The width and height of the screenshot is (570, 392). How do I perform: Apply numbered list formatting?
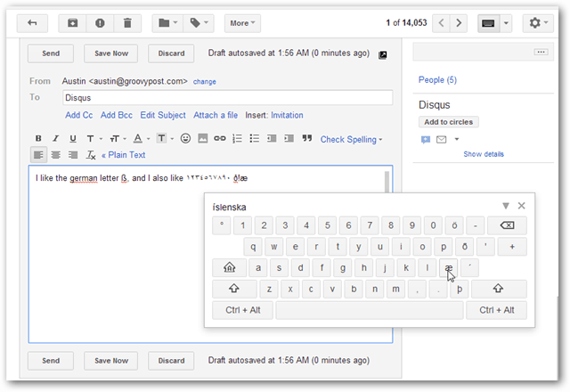[237, 139]
